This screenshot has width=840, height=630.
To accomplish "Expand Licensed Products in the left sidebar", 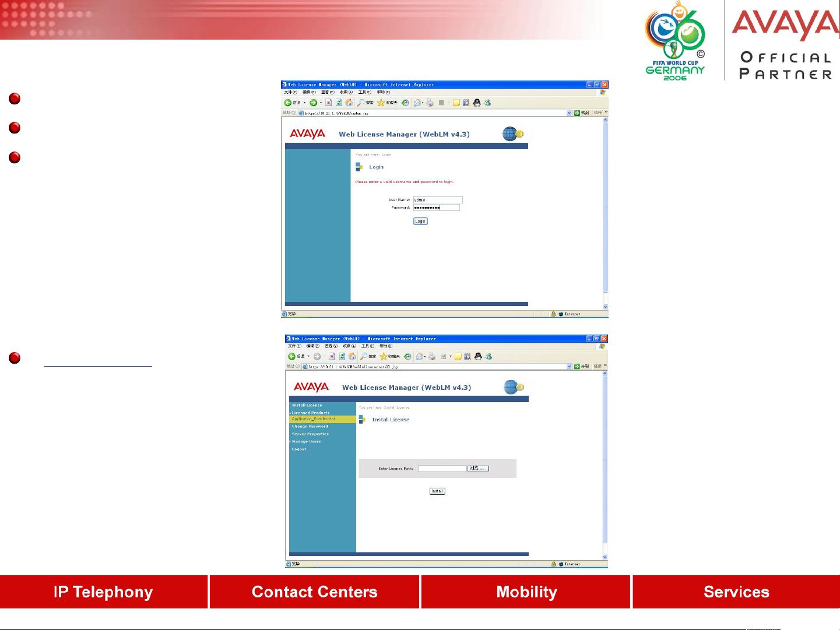I will (x=310, y=413).
